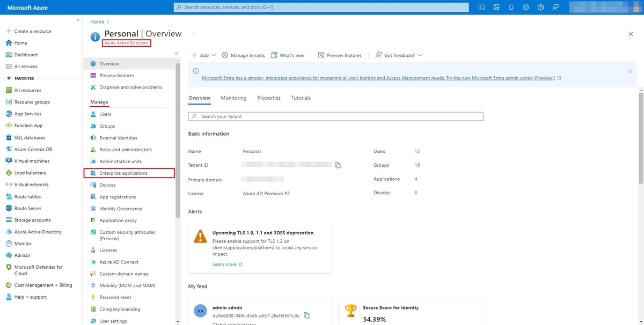Screen dimensions: 644x325
Task: Open portal settings gear icon
Action: coord(526,8)
